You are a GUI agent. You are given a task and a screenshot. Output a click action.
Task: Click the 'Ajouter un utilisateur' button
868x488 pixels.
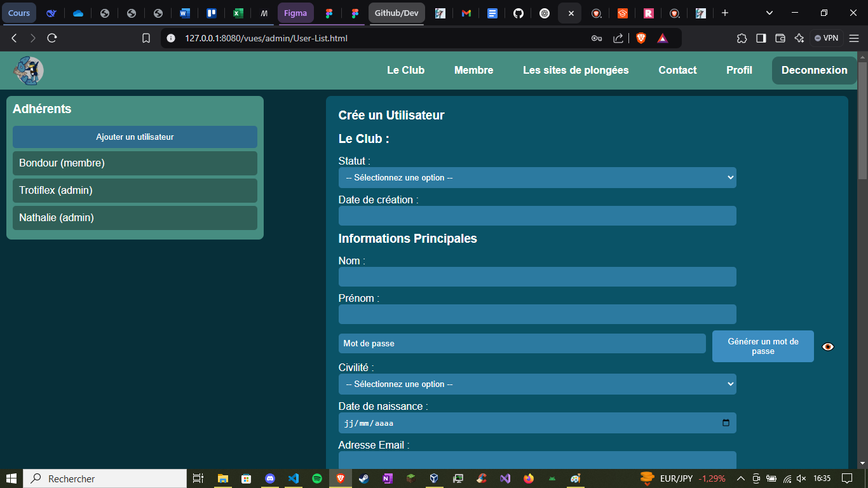pos(135,137)
